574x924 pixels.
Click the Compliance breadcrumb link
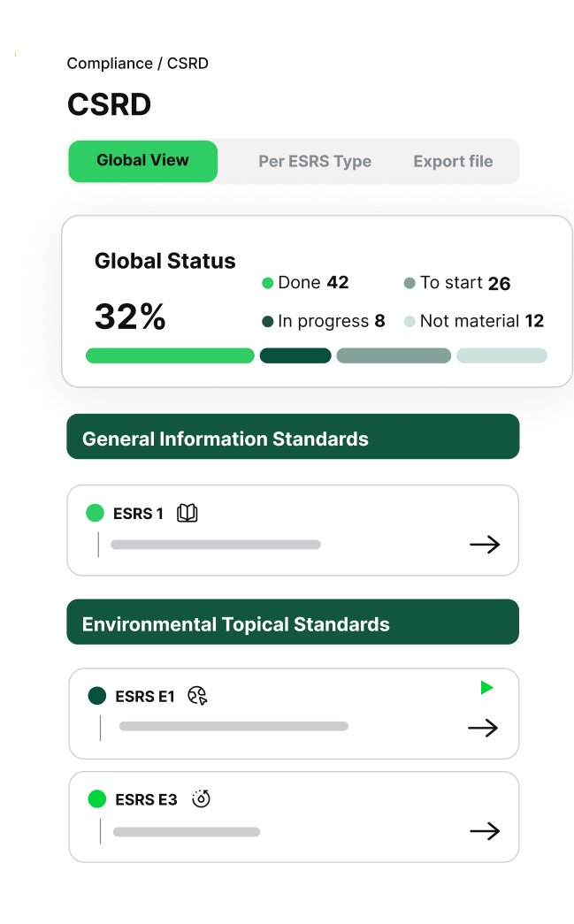pos(110,63)
